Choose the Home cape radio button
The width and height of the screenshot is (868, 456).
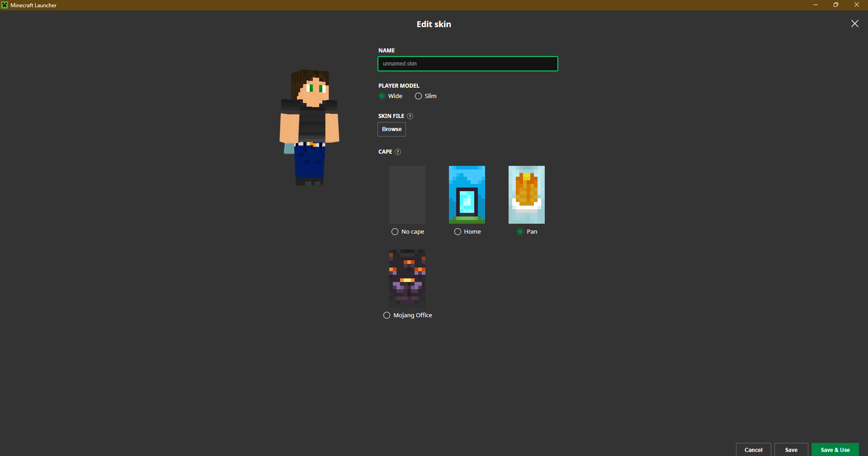click(458, 232)
